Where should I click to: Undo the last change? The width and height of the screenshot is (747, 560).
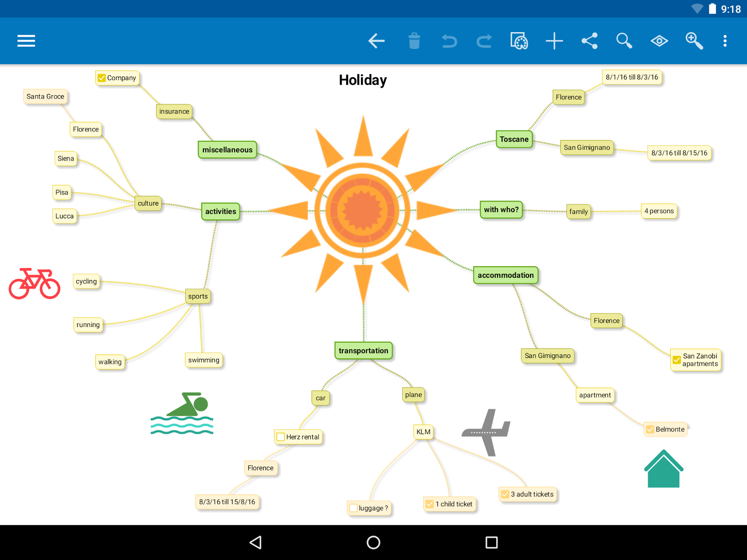coord(449,41)
